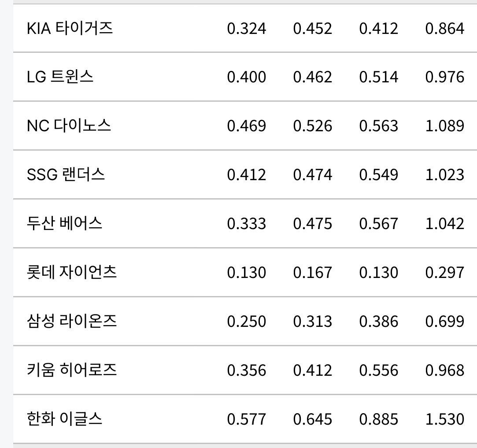The width and height of the screenshot is (477, 448).
Task: Click the 0.324 value in KIA row
Action: coord(246,29)
